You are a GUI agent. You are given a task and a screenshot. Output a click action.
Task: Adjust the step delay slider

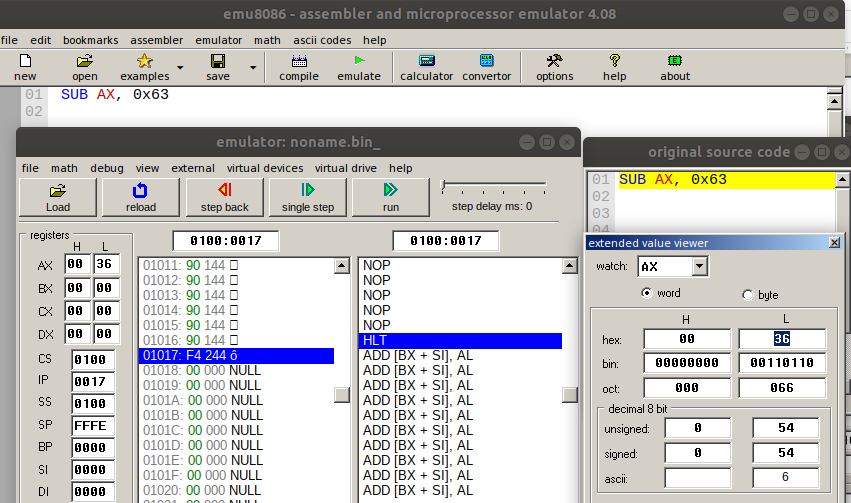tap(445, 186)
